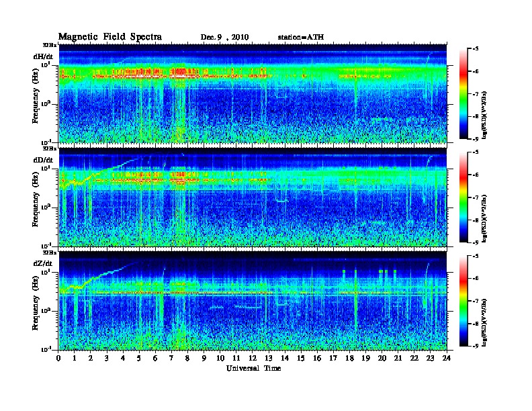This screenshot has height=411, width=532.
Task: Click hour 12 on the Universal Time axis
Action: (x=253, y=359)
